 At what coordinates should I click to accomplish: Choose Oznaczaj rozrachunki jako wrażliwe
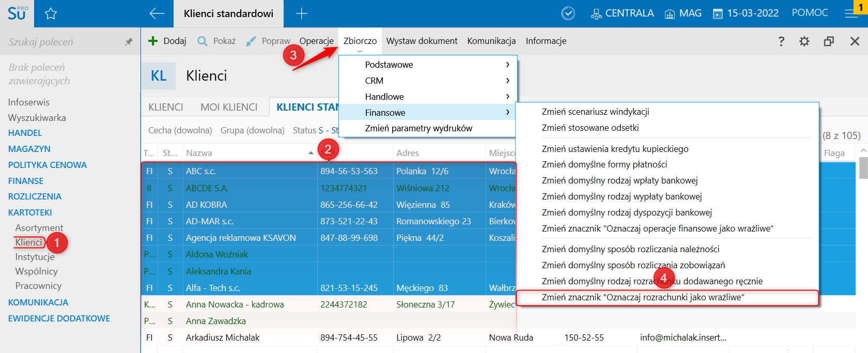click(x=668, y=297)
